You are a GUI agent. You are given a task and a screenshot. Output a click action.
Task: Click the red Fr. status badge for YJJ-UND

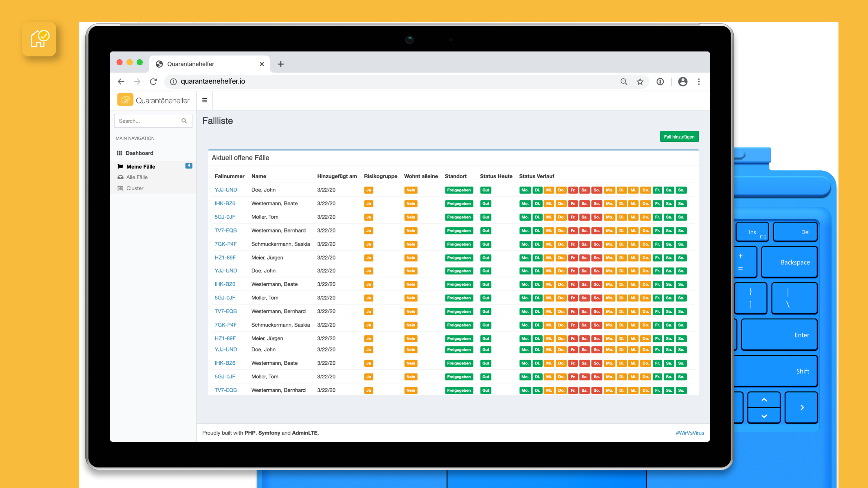(572, 190)
